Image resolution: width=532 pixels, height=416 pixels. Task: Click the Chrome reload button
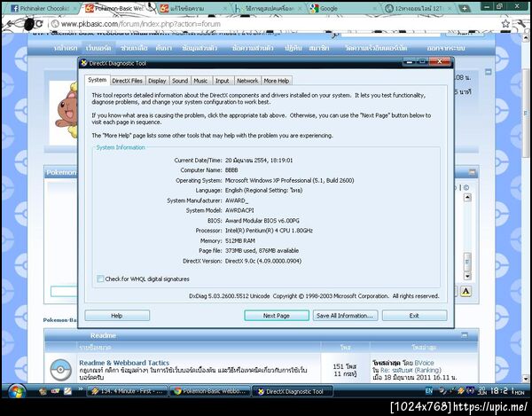coord(39,24)
